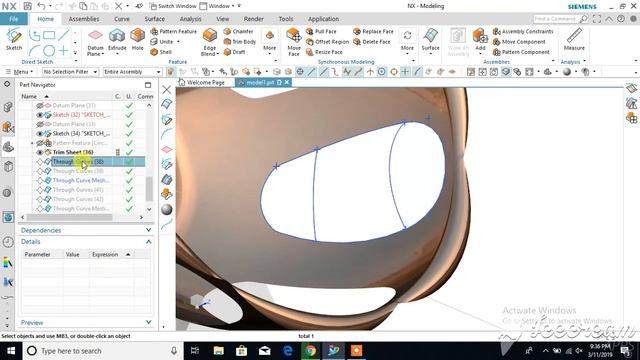Click the Switch Window button

173,6
